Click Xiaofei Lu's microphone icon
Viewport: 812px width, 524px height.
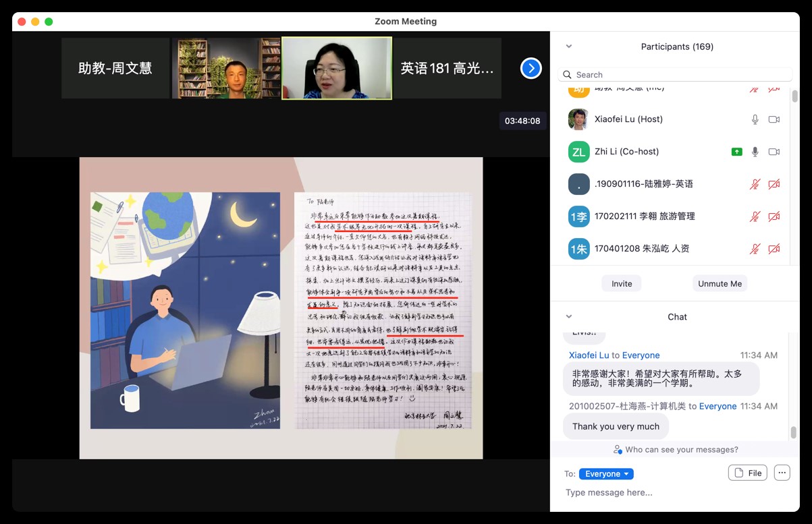point(755,119)
